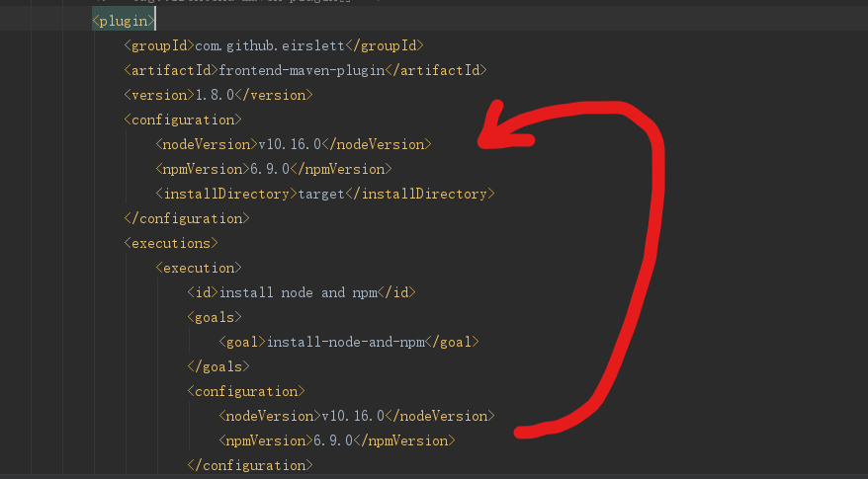Image resolution: width=868 pixels, height=479 pixels.
Task: Click the opening goals tag
Action: pyautogui.click(x=215, y=317)
